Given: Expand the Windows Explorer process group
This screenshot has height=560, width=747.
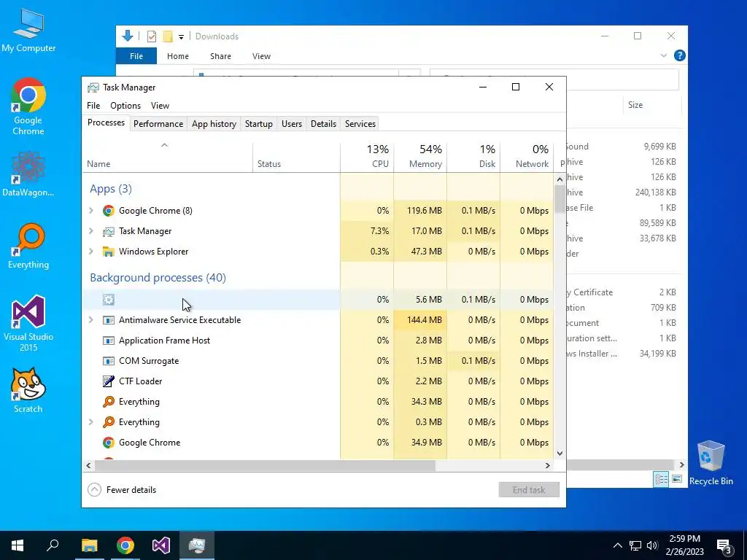Looking at the screenshot, I should tap(91, 252).
